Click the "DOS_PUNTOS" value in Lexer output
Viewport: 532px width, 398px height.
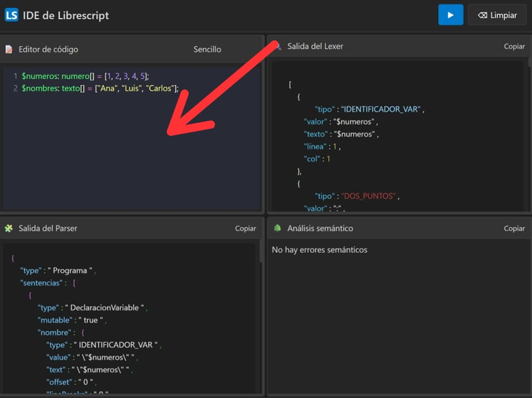point(368,196)
